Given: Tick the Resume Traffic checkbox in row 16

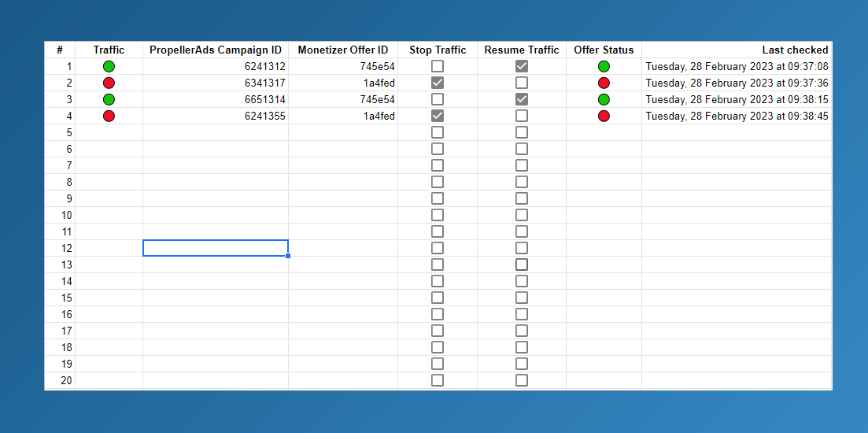Looking at the screenshot, I should point(522,314).
